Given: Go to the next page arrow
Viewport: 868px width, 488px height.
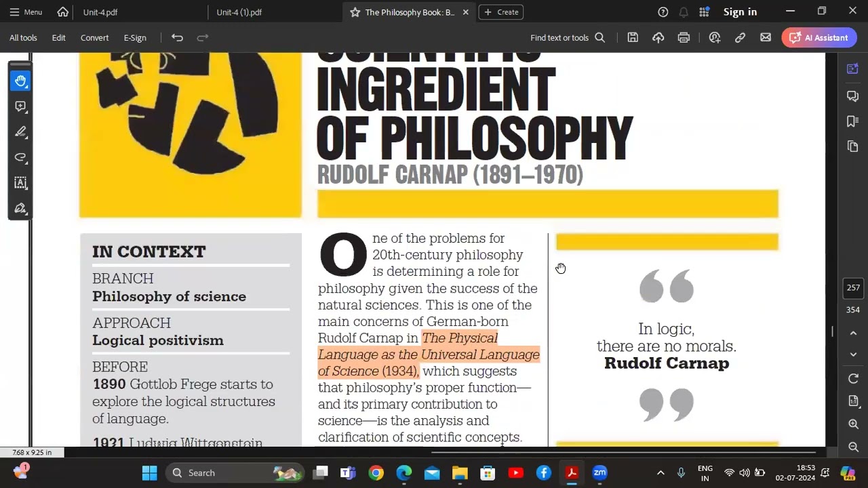Looking at the screenshot, I should click(853, 354).
